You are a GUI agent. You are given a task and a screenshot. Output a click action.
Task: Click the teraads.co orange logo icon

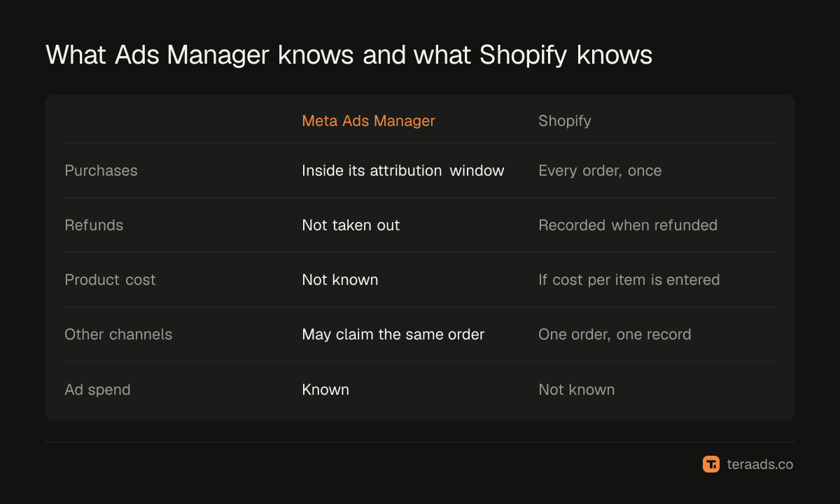coord(711,464)
